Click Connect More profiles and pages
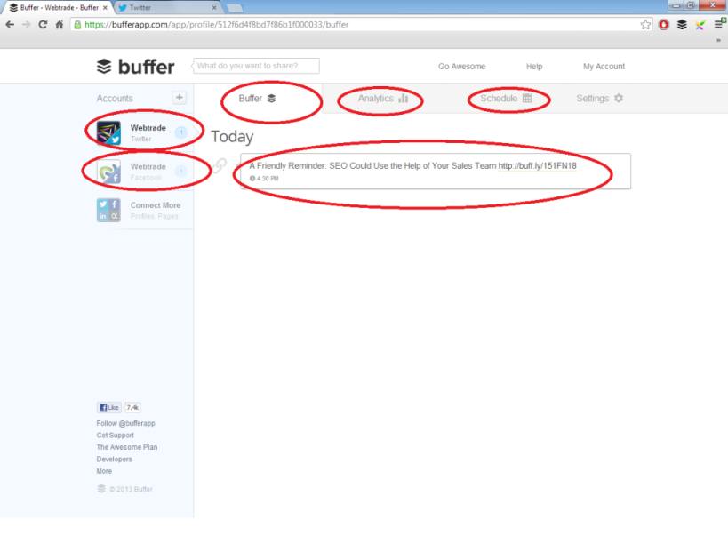The height and width of the screenshot is (560, 728). [144, 210]
